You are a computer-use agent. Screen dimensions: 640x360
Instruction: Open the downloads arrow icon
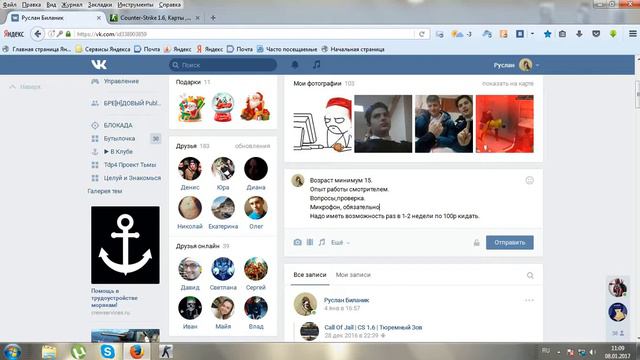pos(579,34)
